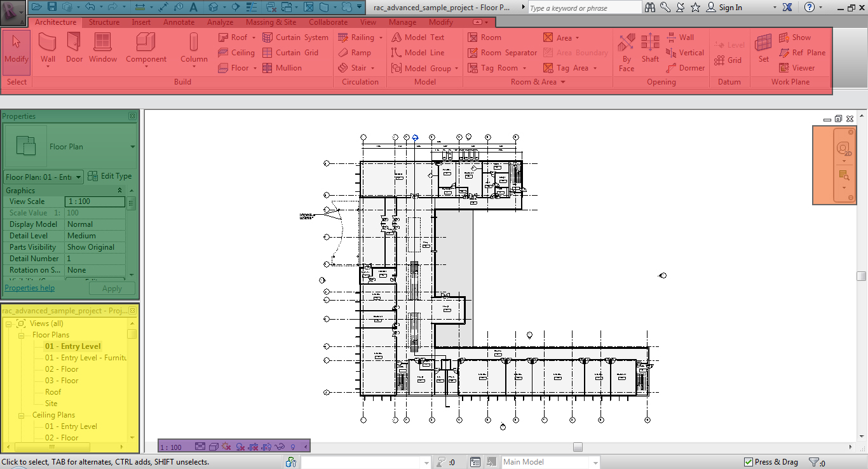Toggle the crop region visibility
Screen dimensions: 868x469
(x=266, y=447)
